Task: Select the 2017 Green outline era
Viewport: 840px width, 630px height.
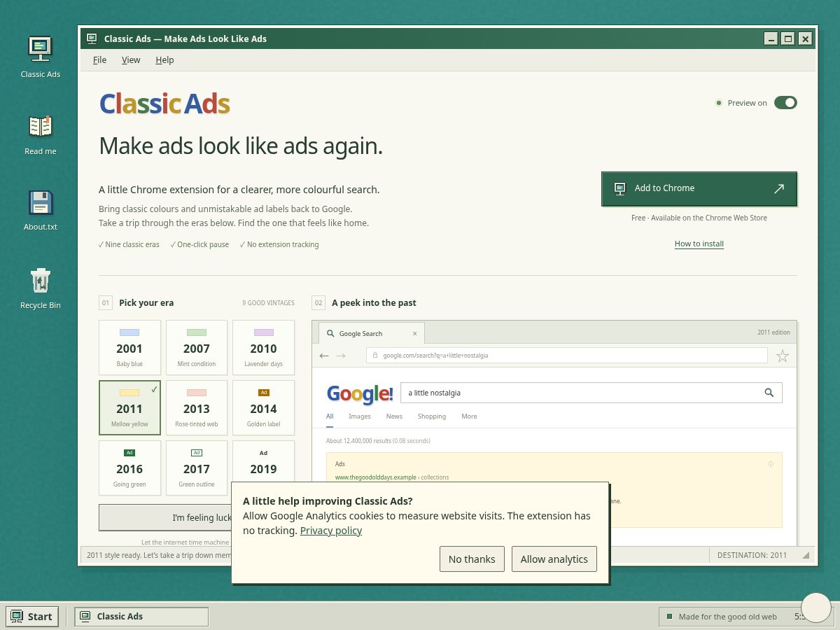Action: pyautogui.click(x=197, y=468)
